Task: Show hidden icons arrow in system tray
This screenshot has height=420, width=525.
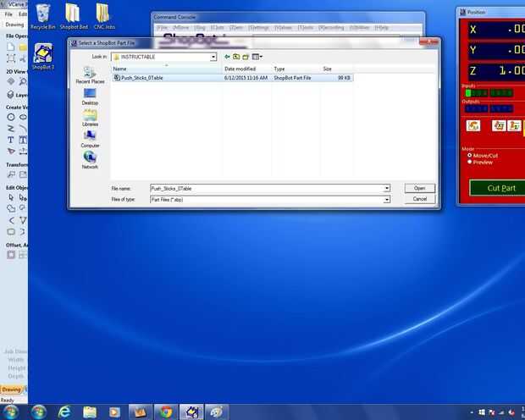Action: point(472,412)
